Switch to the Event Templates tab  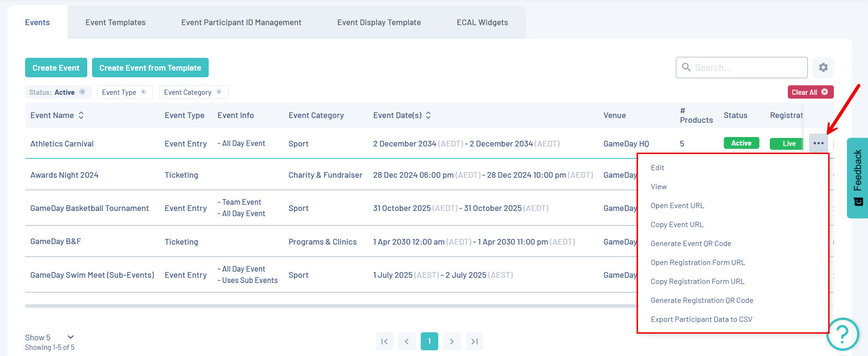point(115,22)
